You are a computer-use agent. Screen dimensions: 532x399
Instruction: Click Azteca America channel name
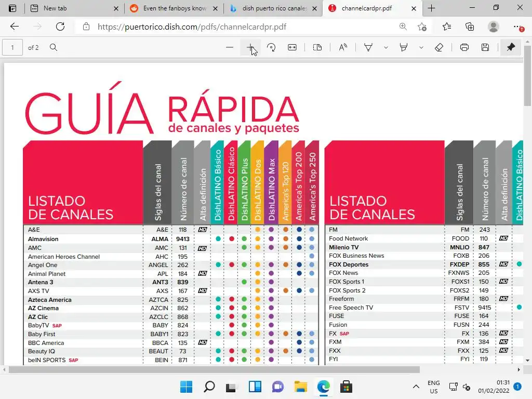[x=49, y=300]
